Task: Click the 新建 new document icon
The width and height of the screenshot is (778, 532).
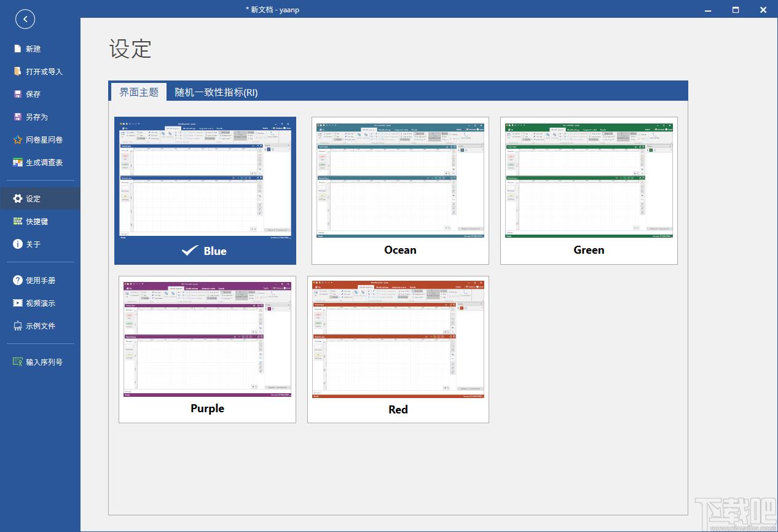Action: click(18, 49)
